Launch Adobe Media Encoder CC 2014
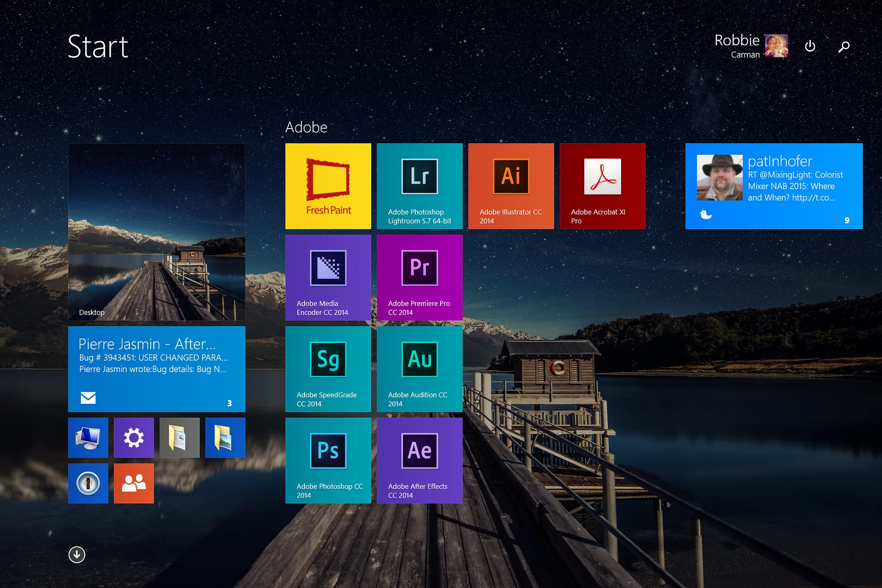 pyautogui.click(x=328, y=277)
